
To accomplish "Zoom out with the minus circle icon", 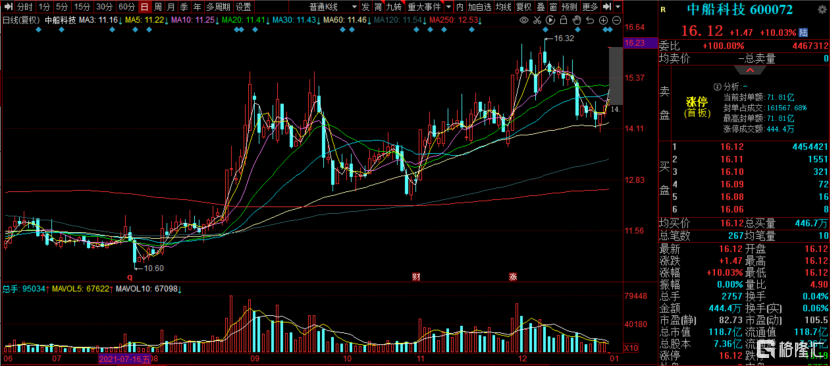I will (x=615, y=20).
